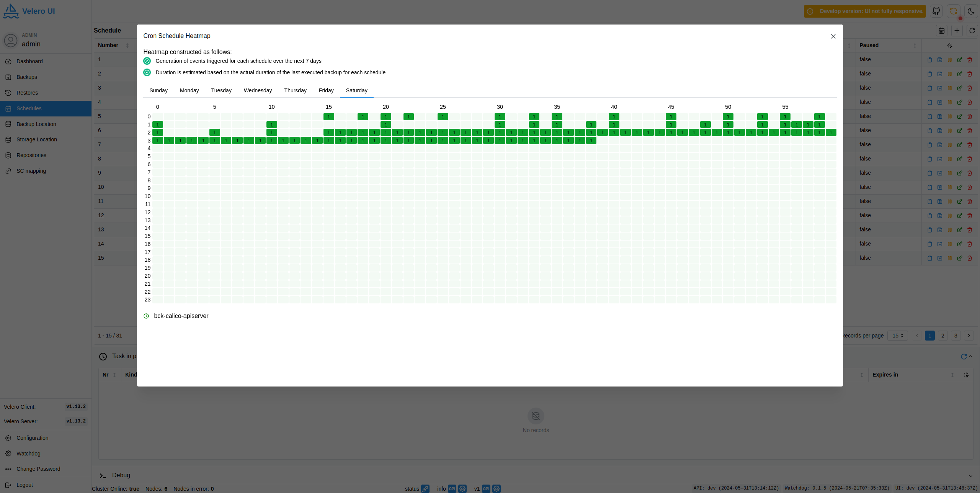
Task: Expand the Debug panel chevron
Action: click(970, 476)
